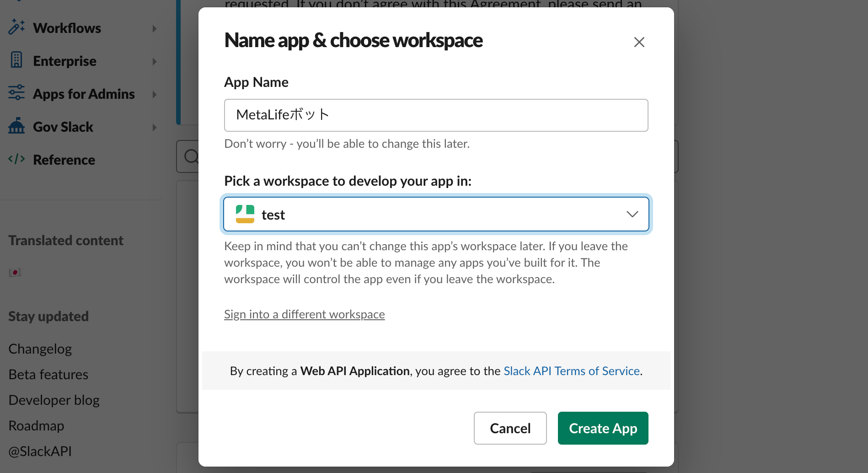
Task: Open the Developer blog link
Action: click(x=54, y=400)
